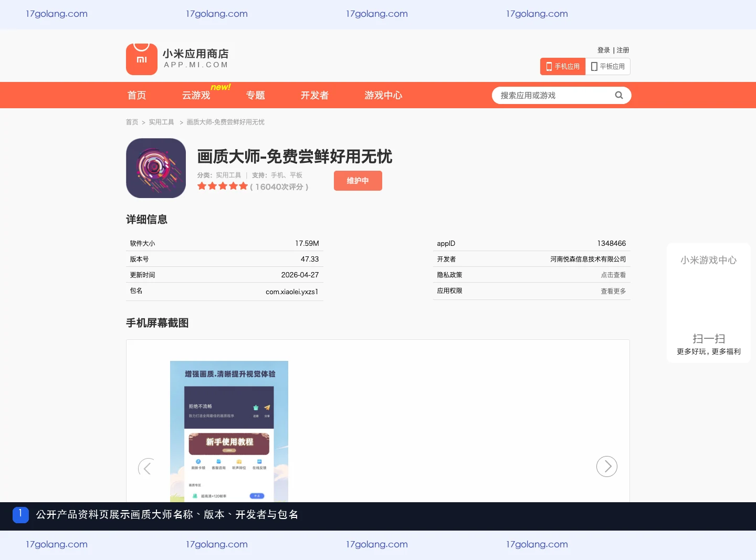Screen dimensions: 756x560
Task: Click the 首页 breadcrumb link
Action: pyautogui.click(x=132, y=122)
